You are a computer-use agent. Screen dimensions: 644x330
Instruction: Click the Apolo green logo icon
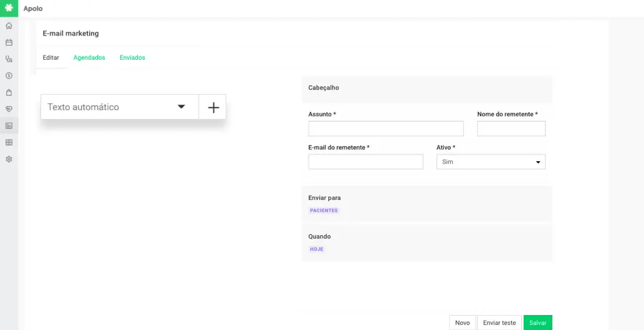(9, 8)
